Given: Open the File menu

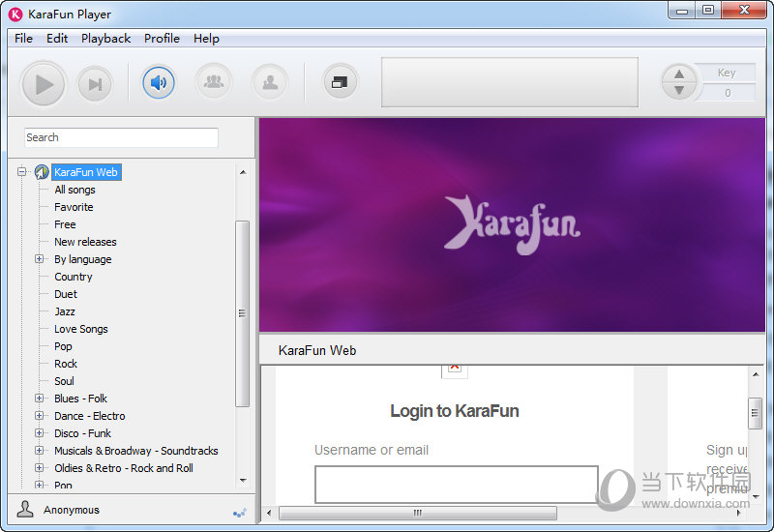Looking at the screenshot, I should pyautogui.click(x=23, y=39).
